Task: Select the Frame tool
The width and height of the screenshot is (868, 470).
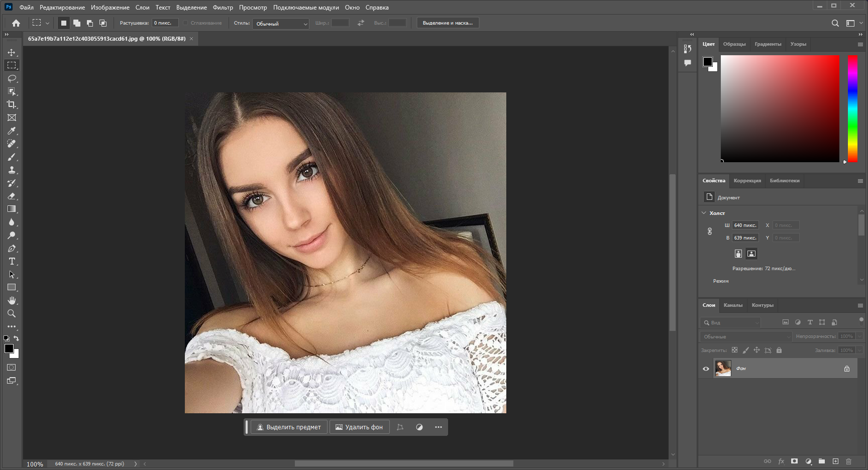Action: click(12, 117)
